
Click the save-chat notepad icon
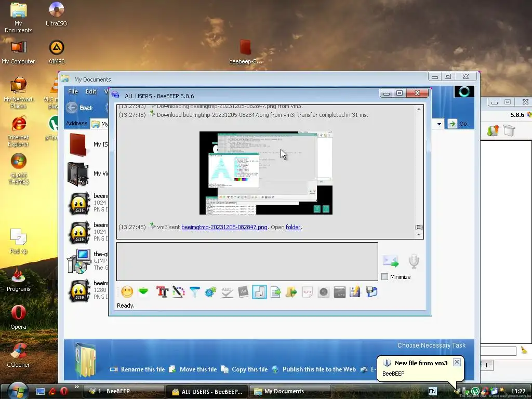[355, 292]
